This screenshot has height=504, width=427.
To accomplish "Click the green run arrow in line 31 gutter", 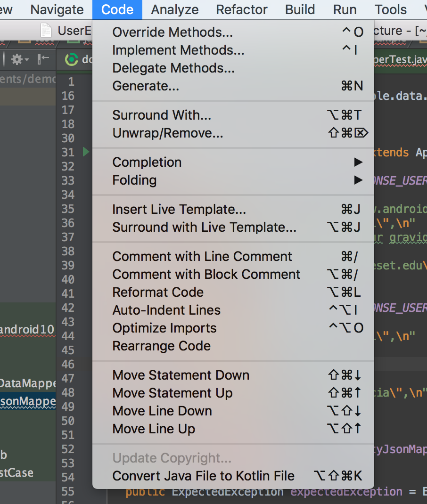I will coord(86,152).
